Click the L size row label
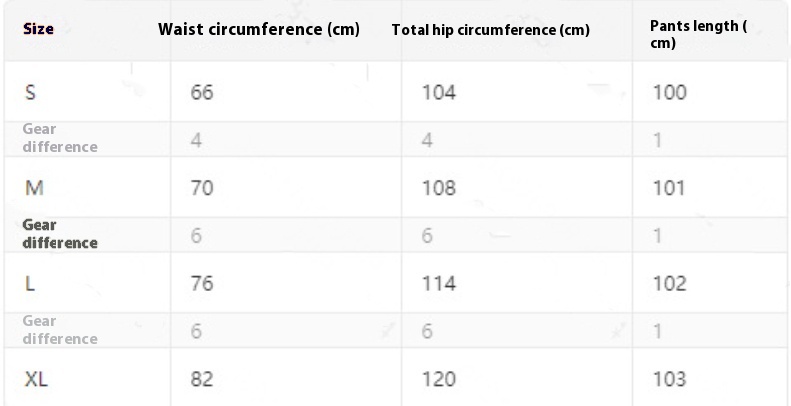Viewport: 791px width, 406px height. (30, 284)
